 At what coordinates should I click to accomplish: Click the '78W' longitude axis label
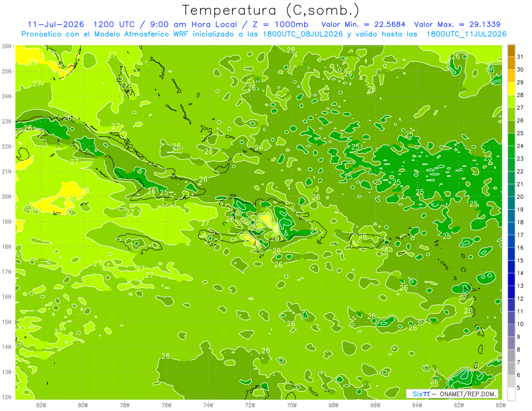click(125, 405)
